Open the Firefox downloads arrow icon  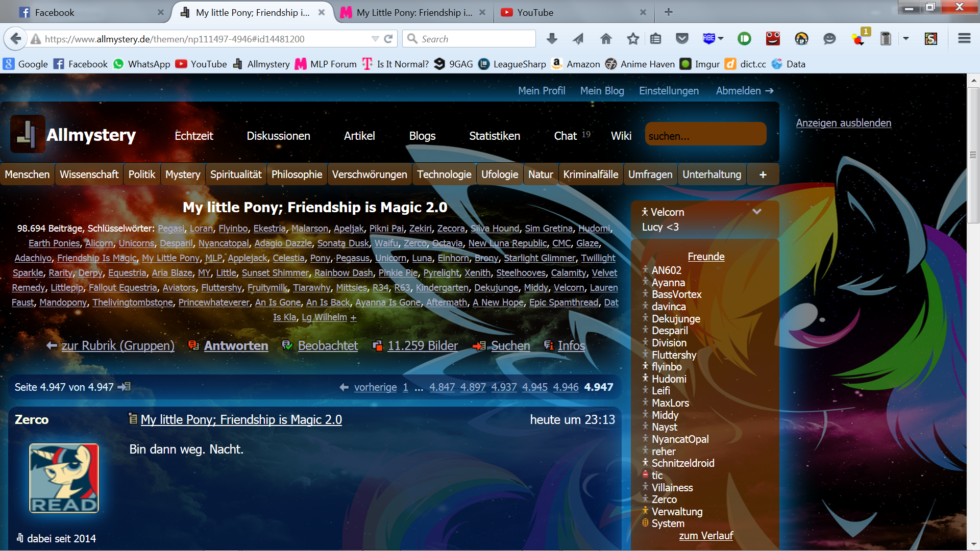[552, 39]
